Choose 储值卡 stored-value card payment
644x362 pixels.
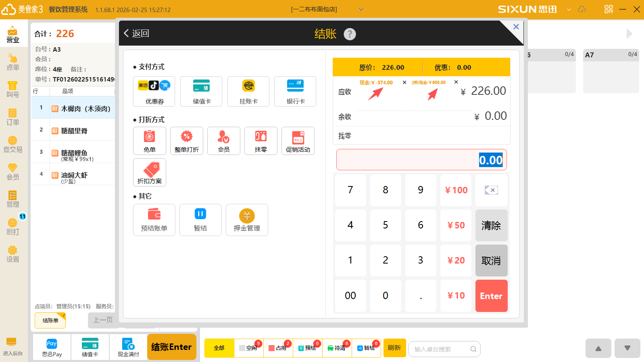point(201,91)
